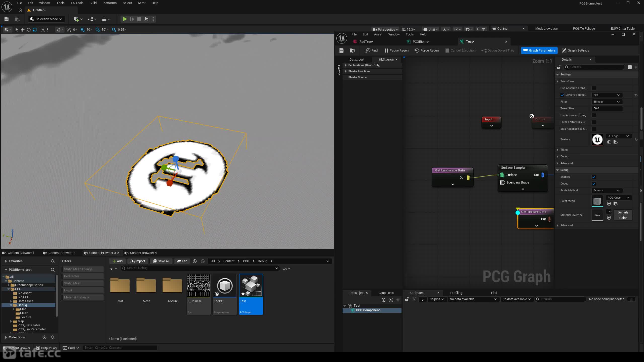
Task: Toggle Force Editor Only checkbox
Action: (x=594, y=122)
